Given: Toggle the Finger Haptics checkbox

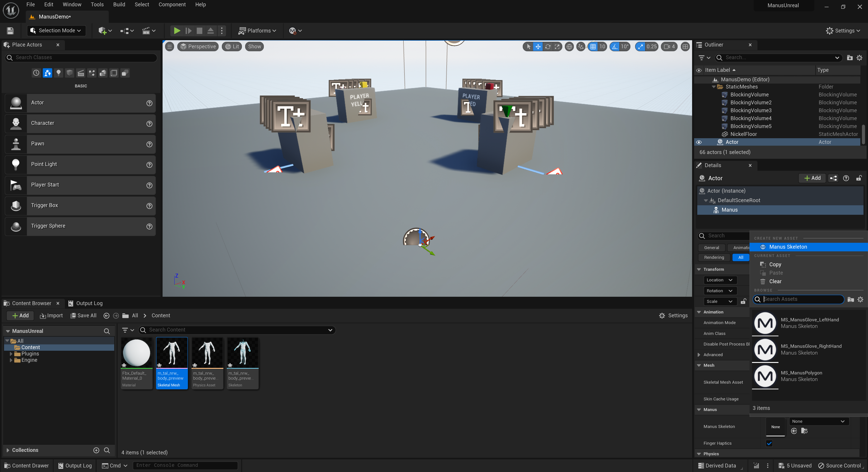Looking at the screenshot, I should click(x=769, y=443).
